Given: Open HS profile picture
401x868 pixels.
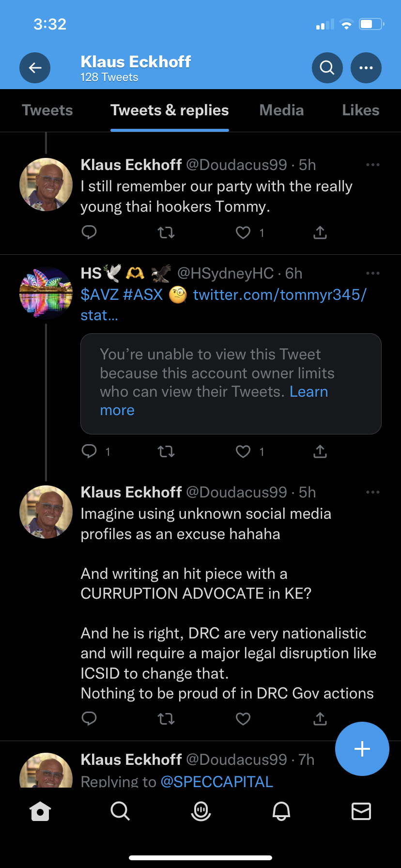Looking at the screenshot, I should click(46, 293).
